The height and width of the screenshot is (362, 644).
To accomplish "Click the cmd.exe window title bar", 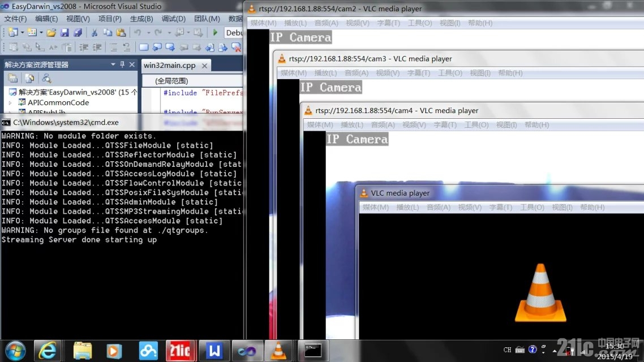I will 122,122.
